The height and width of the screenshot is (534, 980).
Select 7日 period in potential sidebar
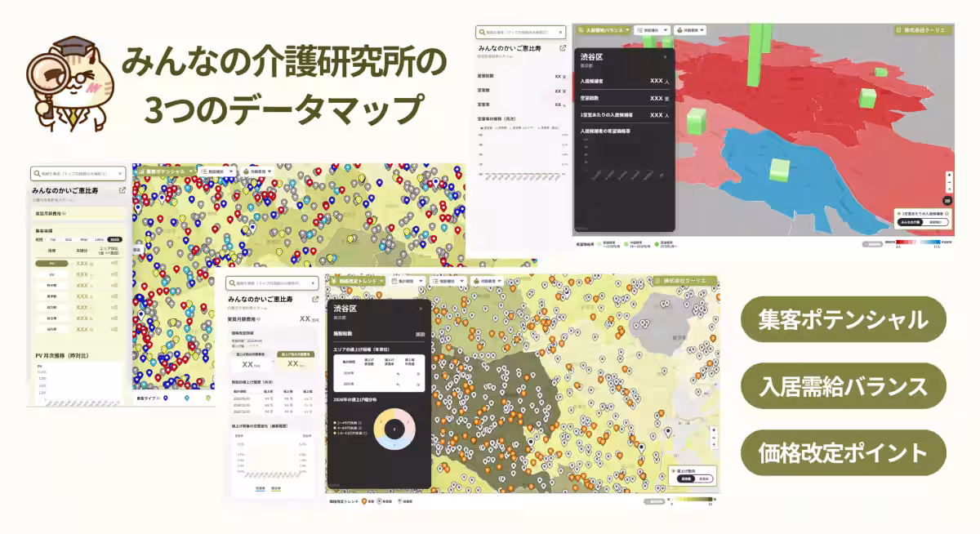coord(53,240)
